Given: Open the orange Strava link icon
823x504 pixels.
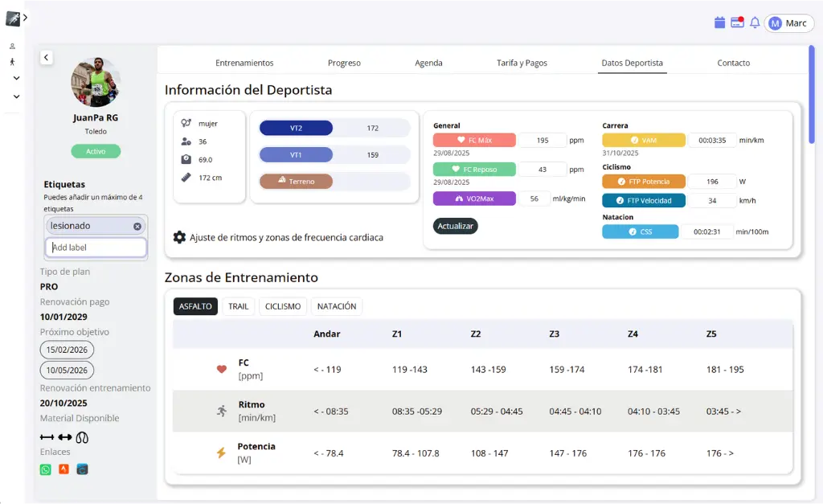Looking at the screenshot, I should [x=63, y=469].
